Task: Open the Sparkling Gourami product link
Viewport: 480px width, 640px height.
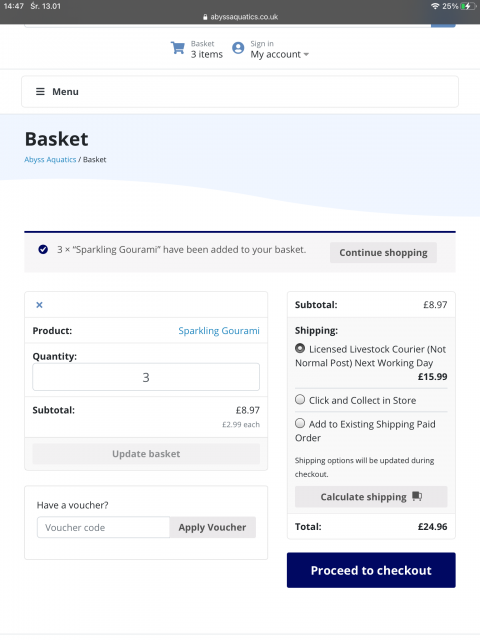Action: [219, 331]
